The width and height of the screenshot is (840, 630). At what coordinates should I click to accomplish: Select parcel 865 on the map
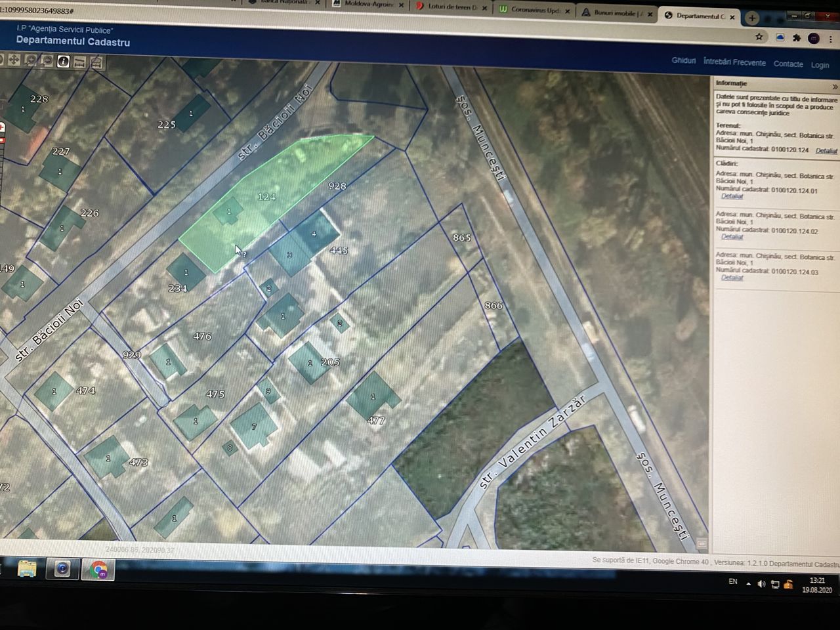click(x=462, y=238)
